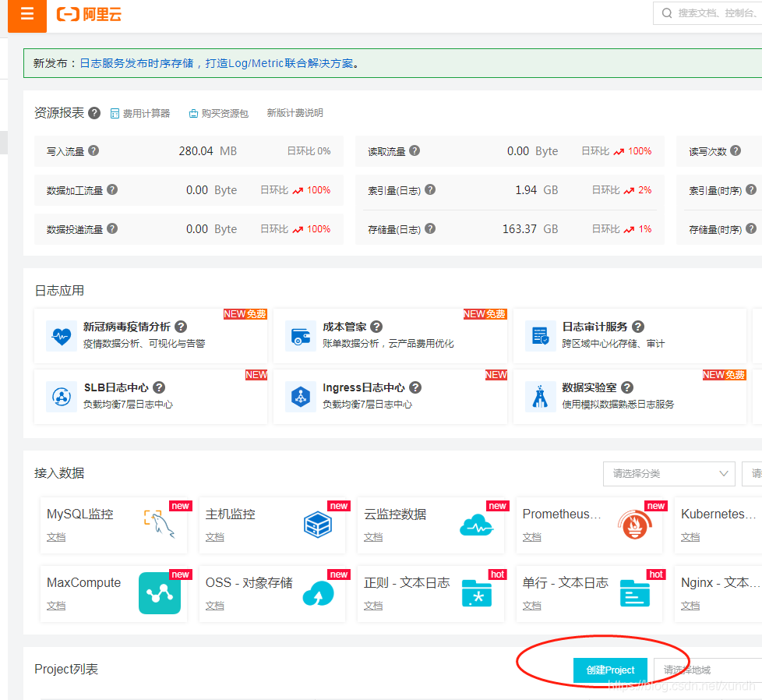
Task: Show help for 数据实验室
Action: (x=627, y=387)
